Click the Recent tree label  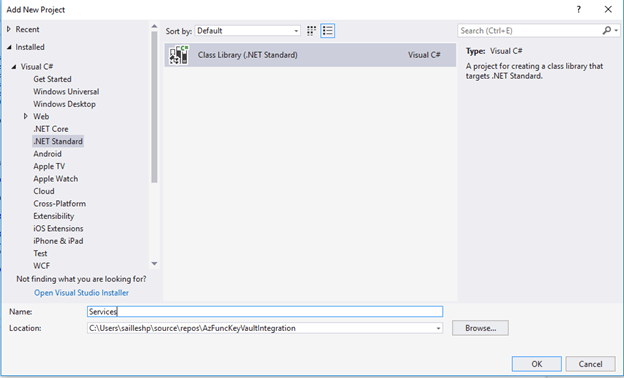click(27, 29)
